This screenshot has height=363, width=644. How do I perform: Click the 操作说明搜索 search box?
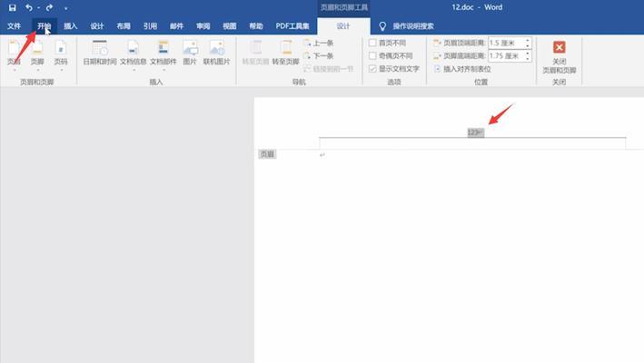413,25
